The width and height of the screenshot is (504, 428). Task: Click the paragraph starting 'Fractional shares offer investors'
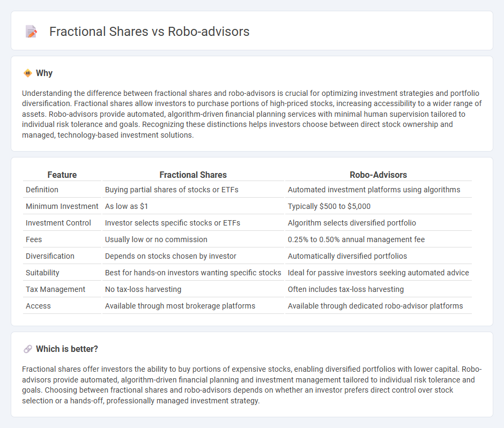pyautogui.click(x=252, y=385)
